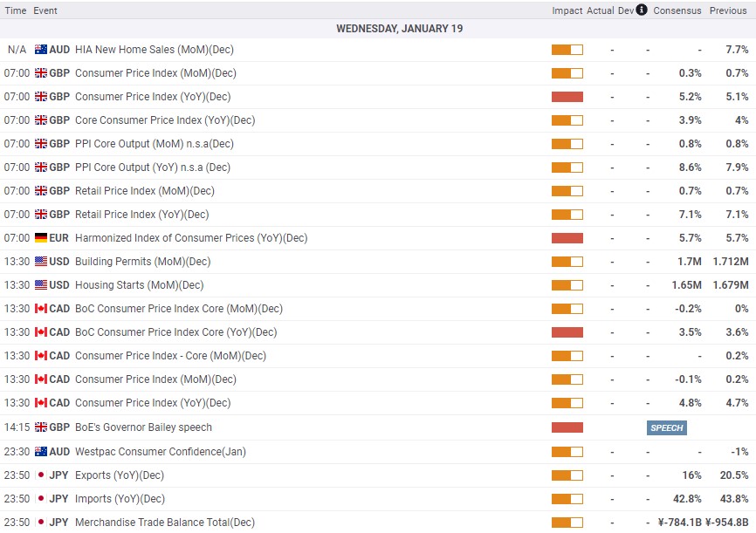Screen dimensions: 756x533
Task: Click the US flag next to Building Permits
Action: pyautogui.click(x=40, y=262)
